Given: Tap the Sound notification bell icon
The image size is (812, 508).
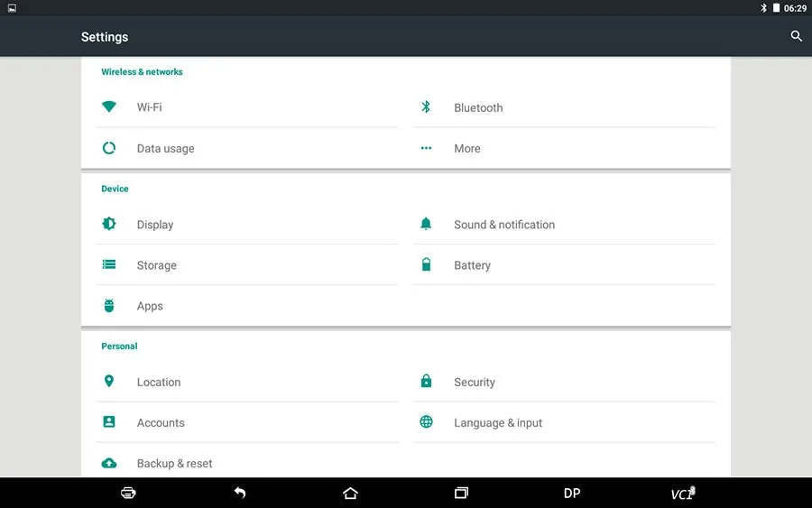Looking at the screenshot, I should 426,224.
